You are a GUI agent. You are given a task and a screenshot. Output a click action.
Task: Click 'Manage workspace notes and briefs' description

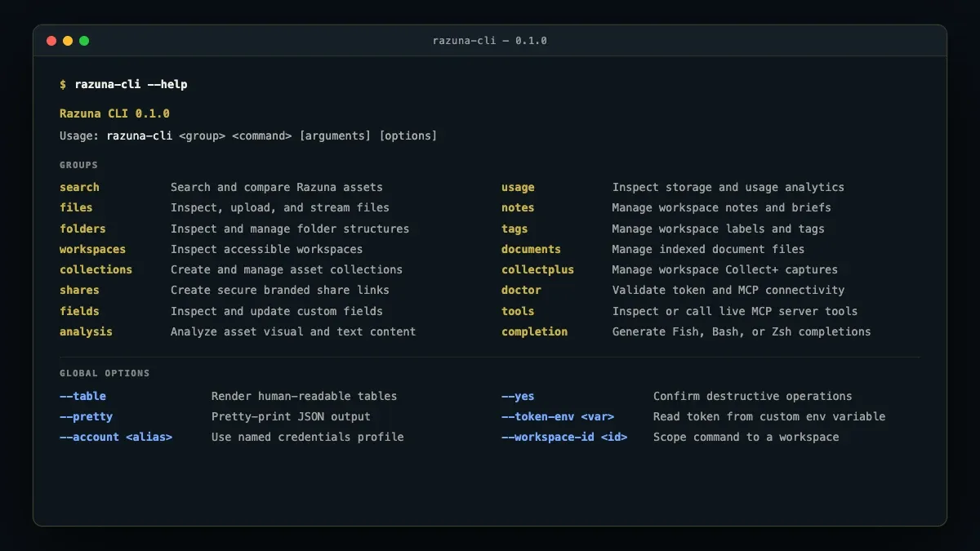coord(722,208)
